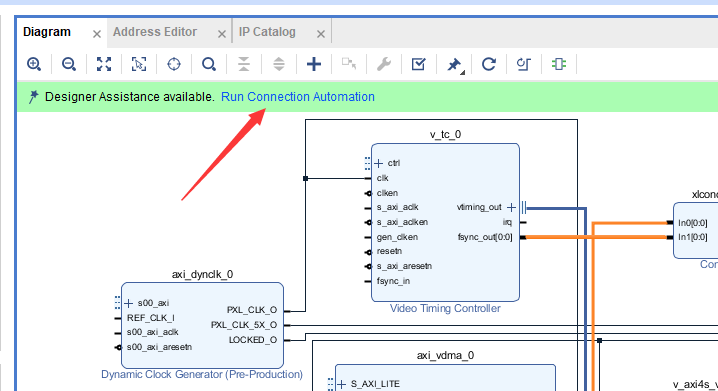Select the axi_dynclk_0 block title
This screenshot has height=391, width=718.
202,274
